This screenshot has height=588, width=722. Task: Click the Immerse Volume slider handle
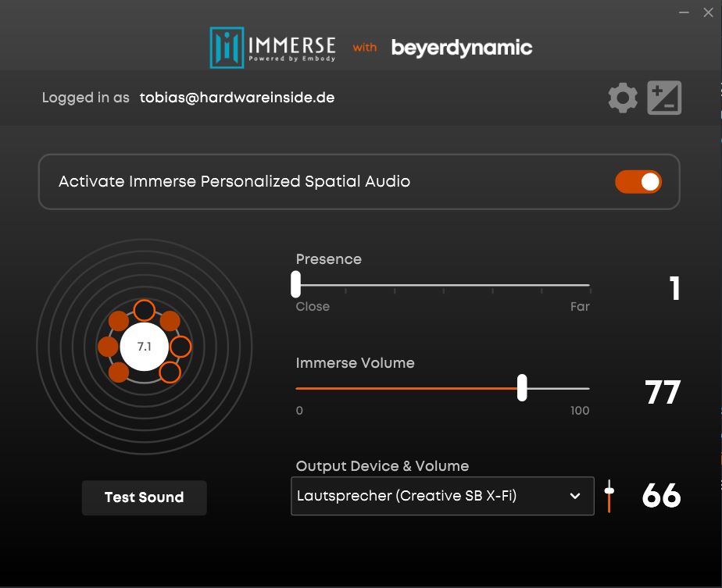click(x=522, y=387)
